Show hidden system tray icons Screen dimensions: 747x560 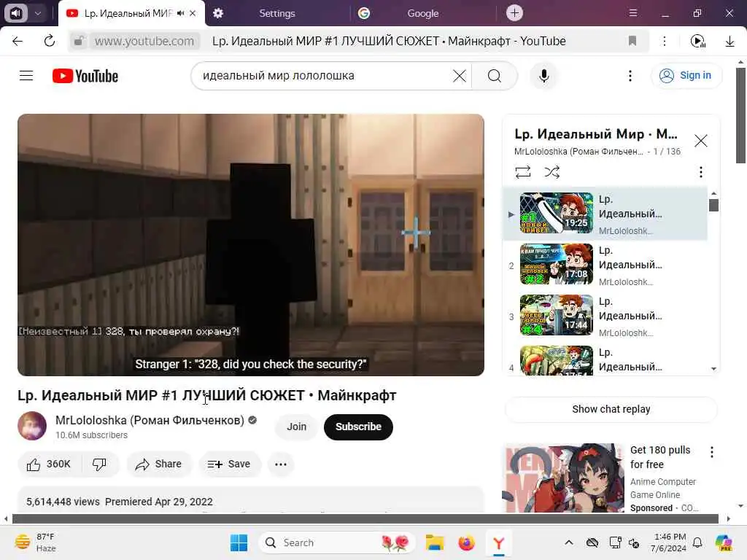pyautogui.click(x=568, y=542)
